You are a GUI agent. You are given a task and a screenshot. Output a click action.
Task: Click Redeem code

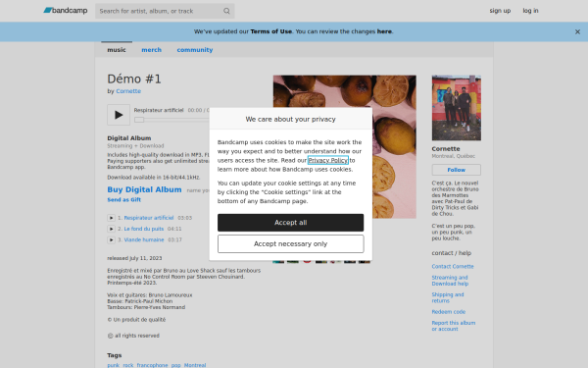(x=449, y=312)
